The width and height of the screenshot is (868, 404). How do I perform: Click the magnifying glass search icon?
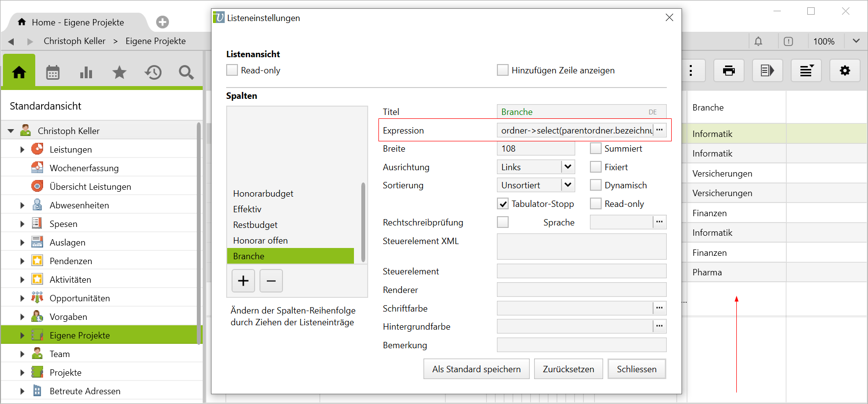coord(186,73)
